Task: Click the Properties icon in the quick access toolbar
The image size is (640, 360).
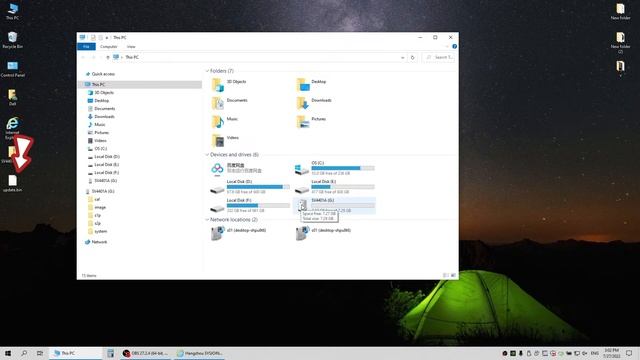Action: 93,38
